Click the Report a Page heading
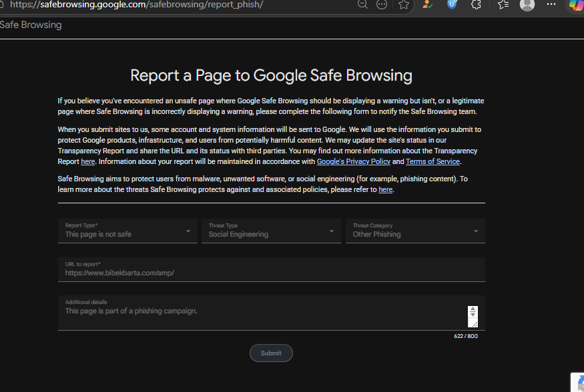 point(271,75)
